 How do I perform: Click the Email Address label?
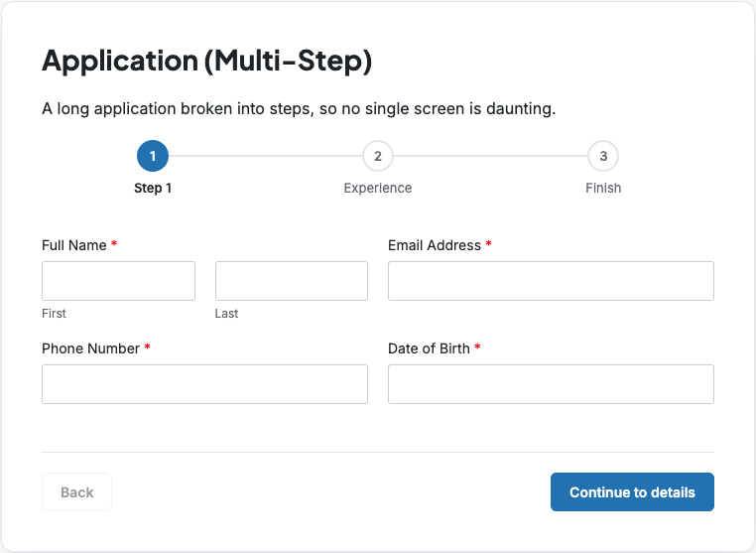pos(435,245)
